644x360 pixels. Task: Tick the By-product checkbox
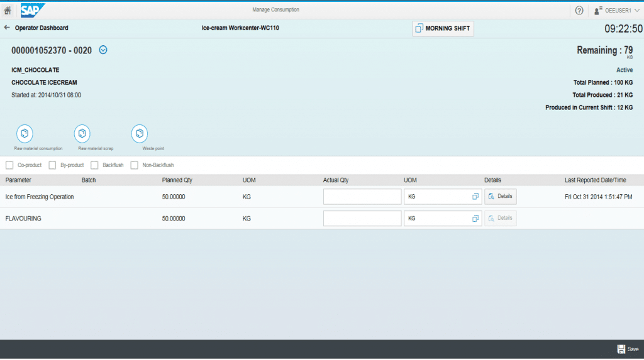(52, 165)
